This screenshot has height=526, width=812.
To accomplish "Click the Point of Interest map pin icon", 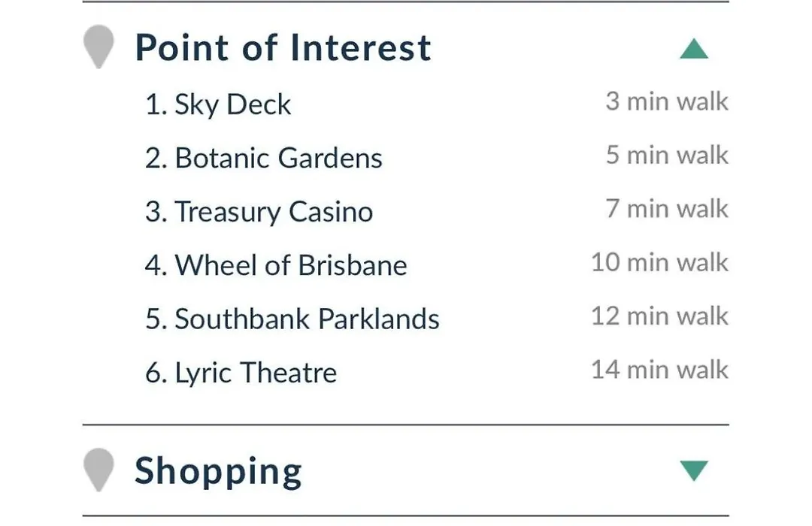I will [x=98, y=47].
